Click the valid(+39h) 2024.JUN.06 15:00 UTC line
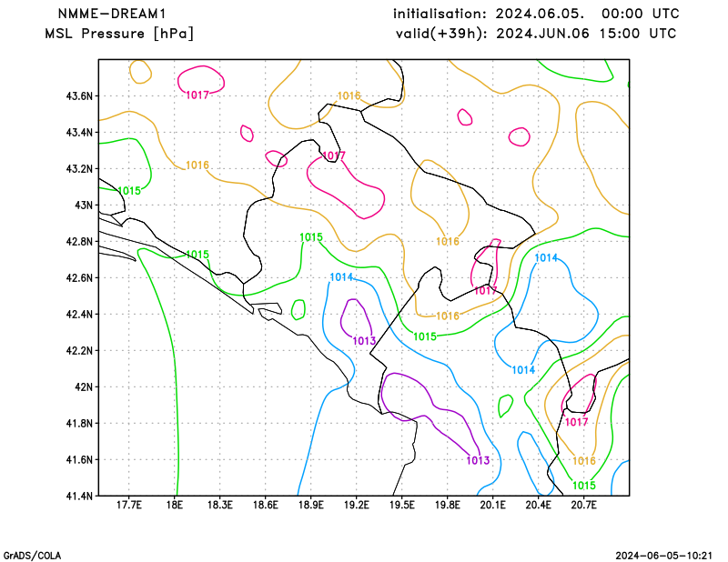This screenshot has height=562, width=728. (x=536, y=34)
